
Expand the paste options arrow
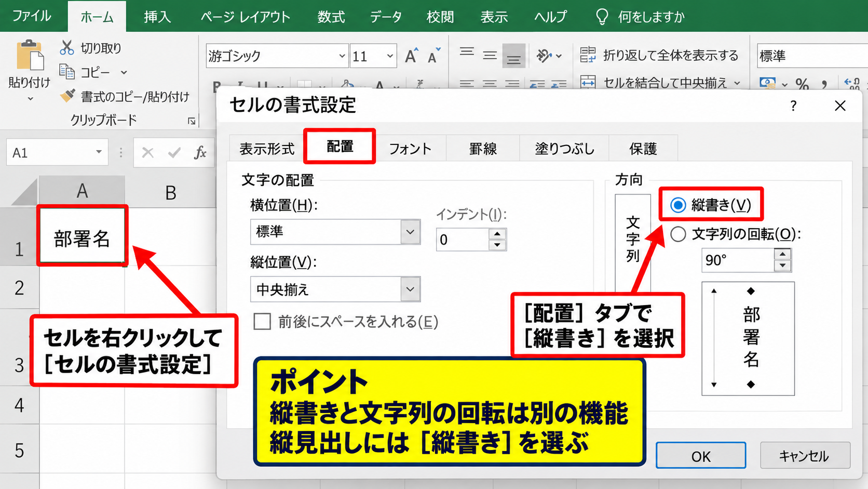tap(30, 99)
